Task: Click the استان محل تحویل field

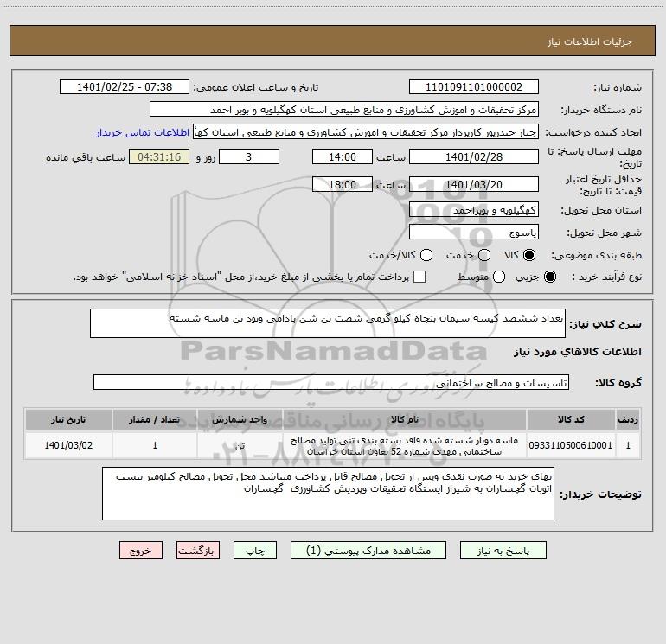Action: coord(474,210)
